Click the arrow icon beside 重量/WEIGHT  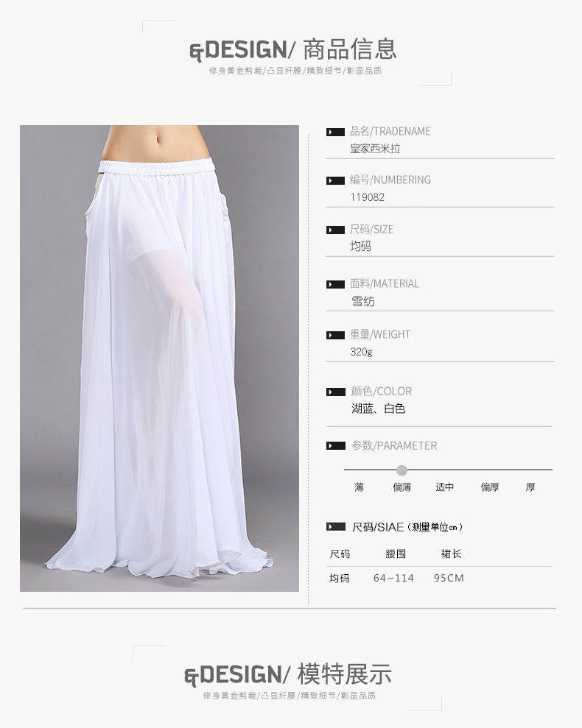point(335,335)
